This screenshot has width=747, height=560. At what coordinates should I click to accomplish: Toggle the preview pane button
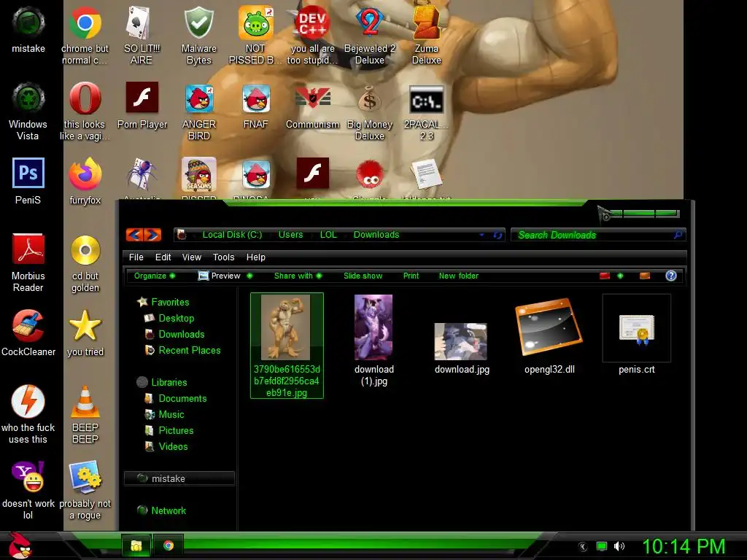click(645, 276)
